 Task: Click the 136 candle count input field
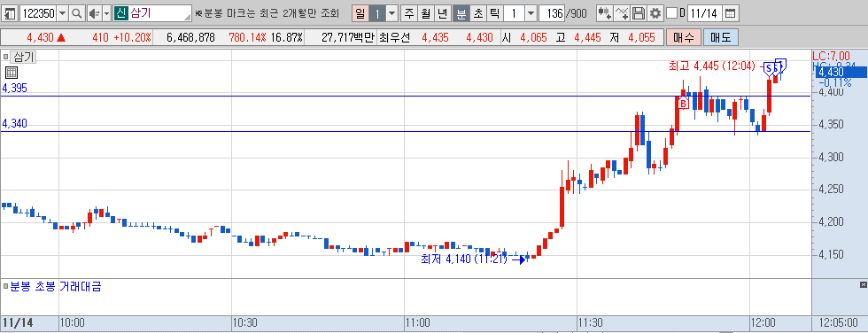click(x=551, y=13)
